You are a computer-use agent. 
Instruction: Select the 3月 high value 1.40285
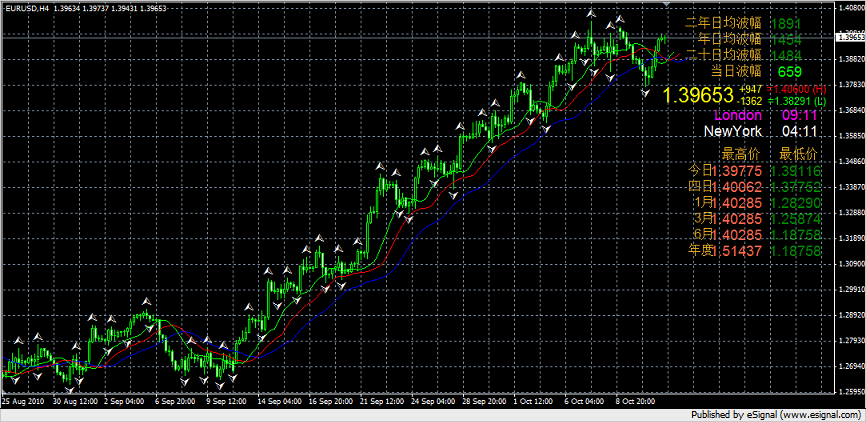(737, 219)
